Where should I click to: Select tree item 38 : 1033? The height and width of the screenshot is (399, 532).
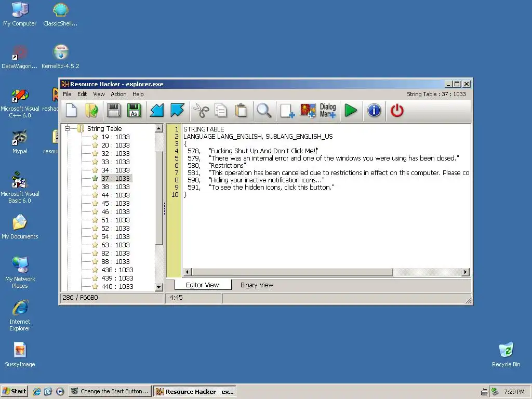(x=115, y=187)
